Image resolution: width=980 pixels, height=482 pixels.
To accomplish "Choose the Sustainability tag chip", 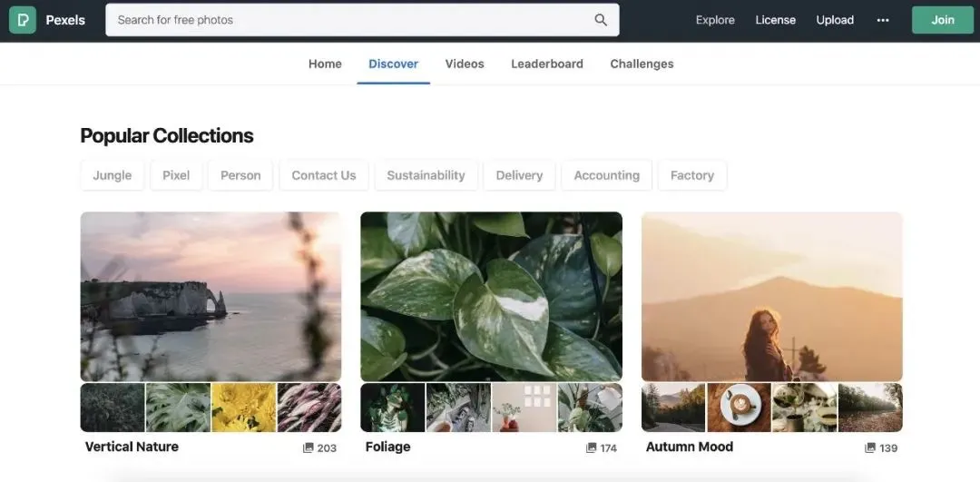I will (x=426, y=175).
